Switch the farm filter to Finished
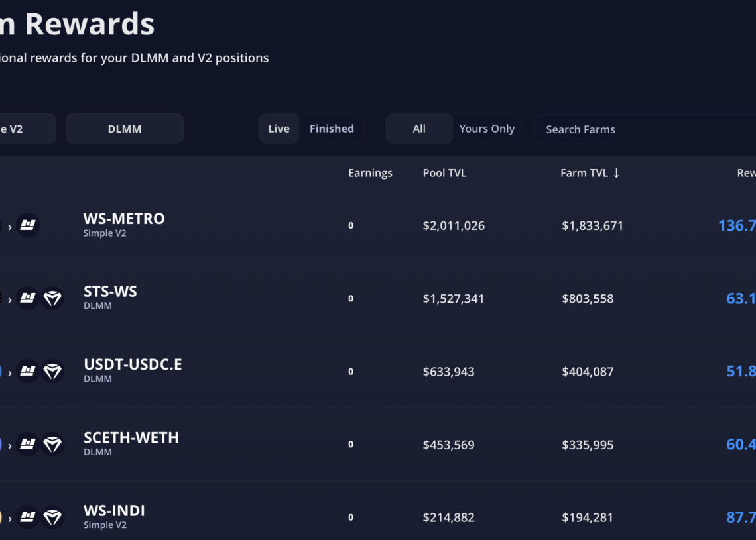 (332, 129)
